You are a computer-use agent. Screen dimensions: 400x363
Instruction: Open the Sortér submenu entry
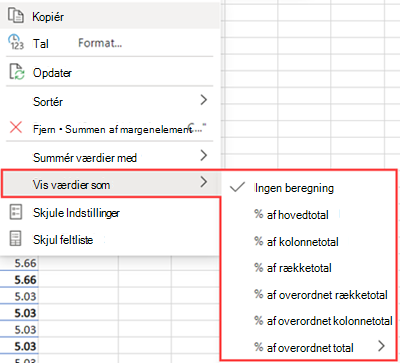coord(110,101)
